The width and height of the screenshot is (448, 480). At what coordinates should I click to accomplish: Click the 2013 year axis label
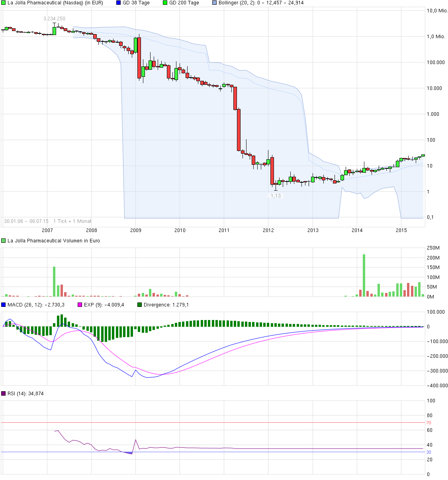pos(313,230)
